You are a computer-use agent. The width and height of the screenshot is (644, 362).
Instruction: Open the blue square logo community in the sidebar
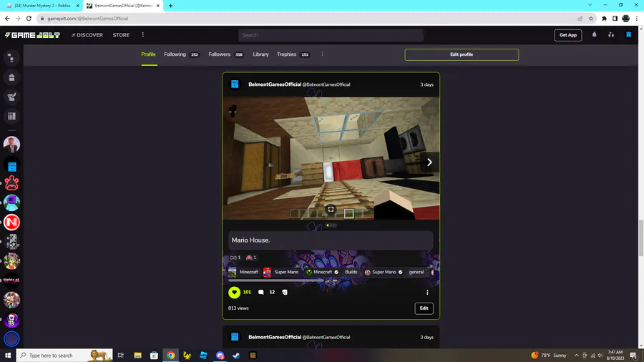[x=11, y=164]
